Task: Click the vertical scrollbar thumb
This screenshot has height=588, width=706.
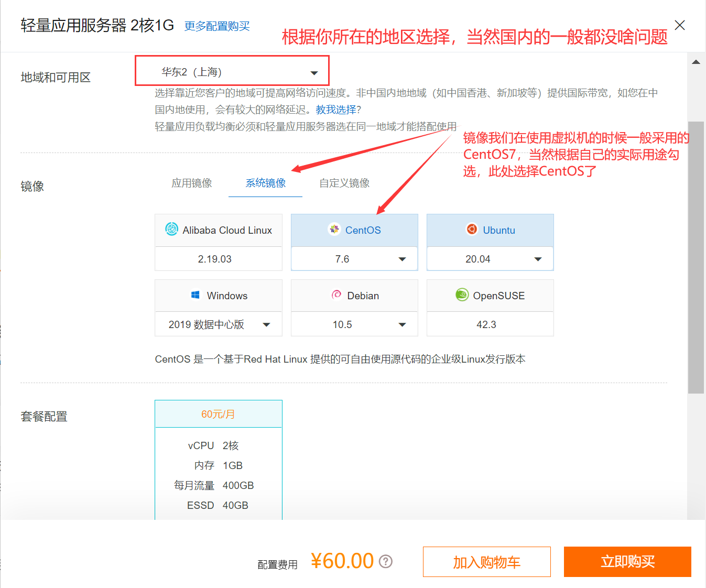Action: point(696,257)
